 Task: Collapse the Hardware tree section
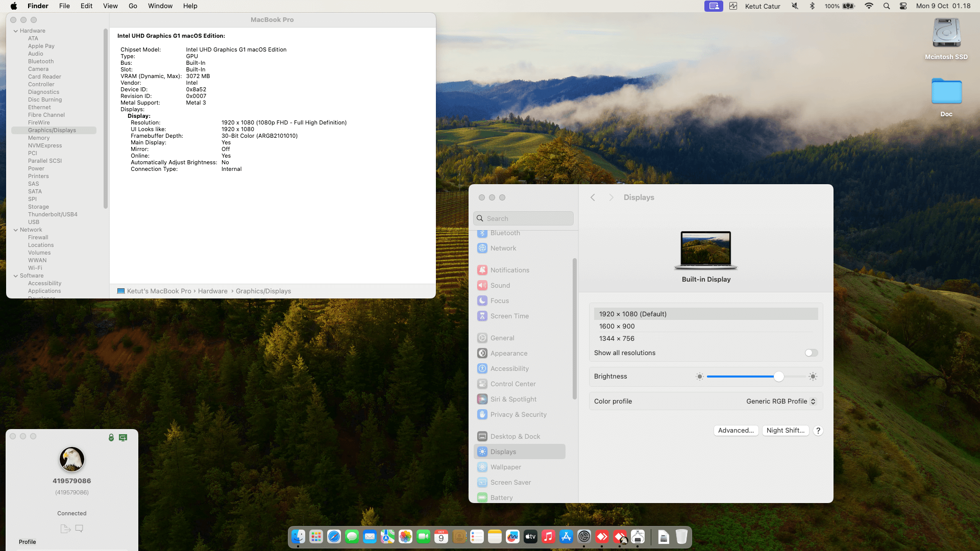point(16,31)
